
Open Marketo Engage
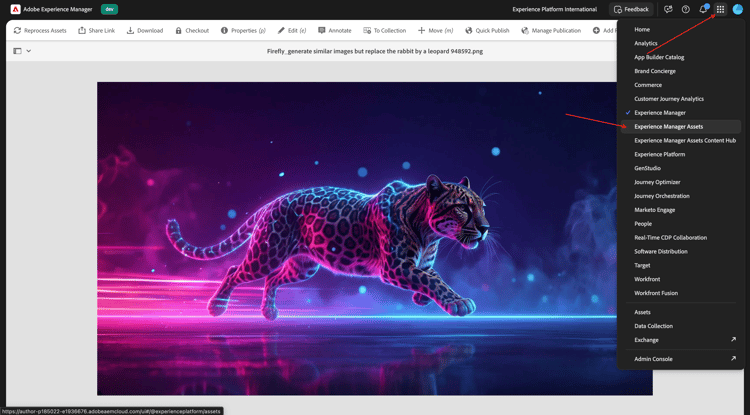tap(654, 209)
